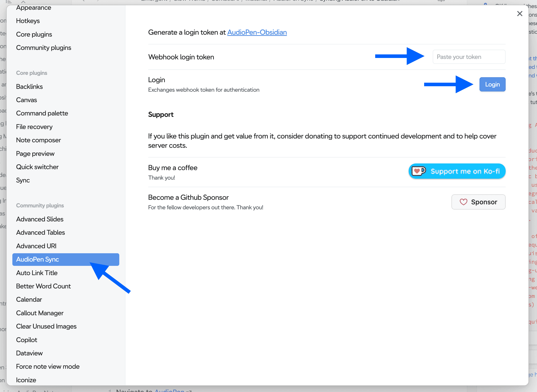Click the Sponsor heart icon
537x392 pixels.
coord(463,202)
